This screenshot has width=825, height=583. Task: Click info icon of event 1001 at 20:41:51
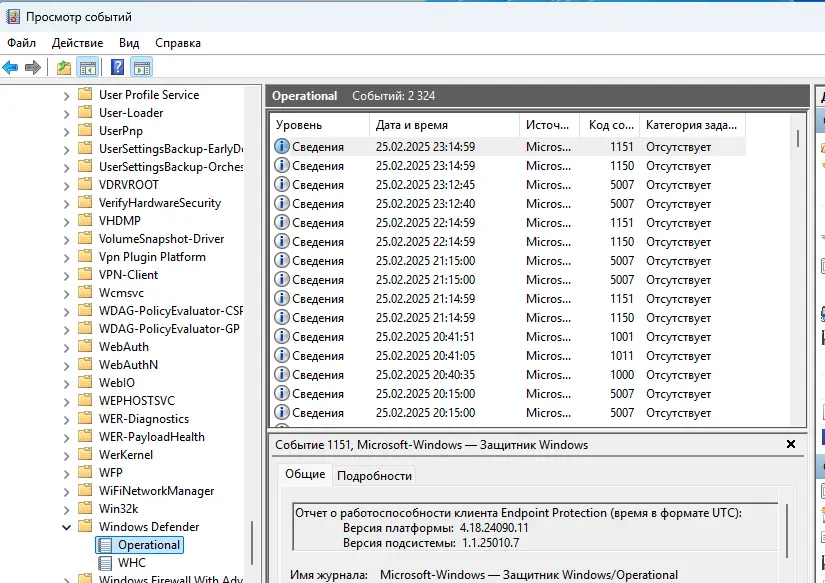[x=282, y=337]
